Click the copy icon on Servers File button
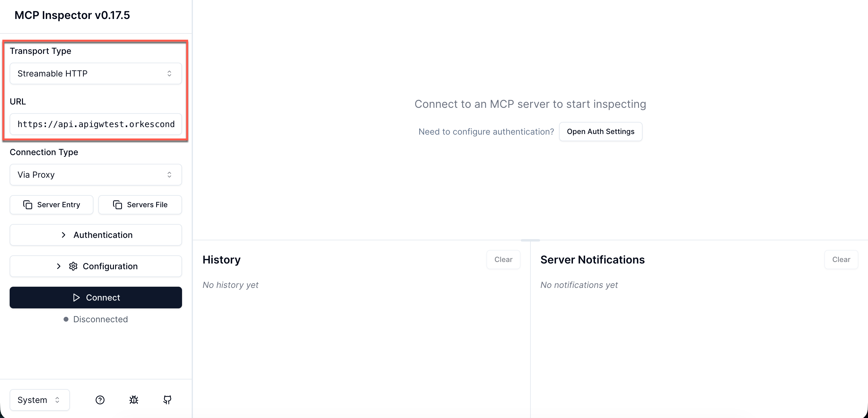Image resolution: width=868 pixels, height=418 pixels. [117, 204]
